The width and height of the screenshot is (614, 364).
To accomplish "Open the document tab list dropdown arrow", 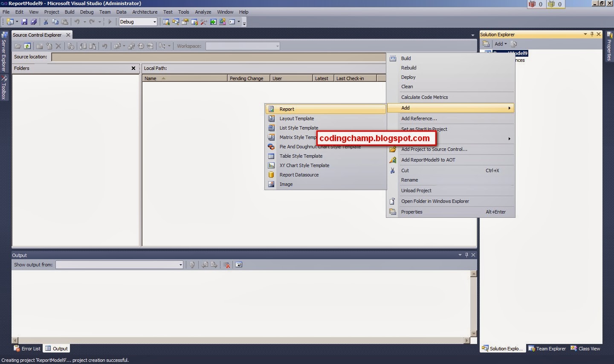I will click(x=472, y=35).
